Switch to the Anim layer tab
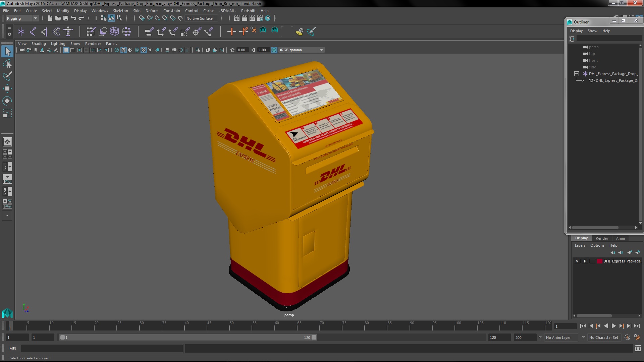This screenshot has height=362, width=644. pos(620,238)
